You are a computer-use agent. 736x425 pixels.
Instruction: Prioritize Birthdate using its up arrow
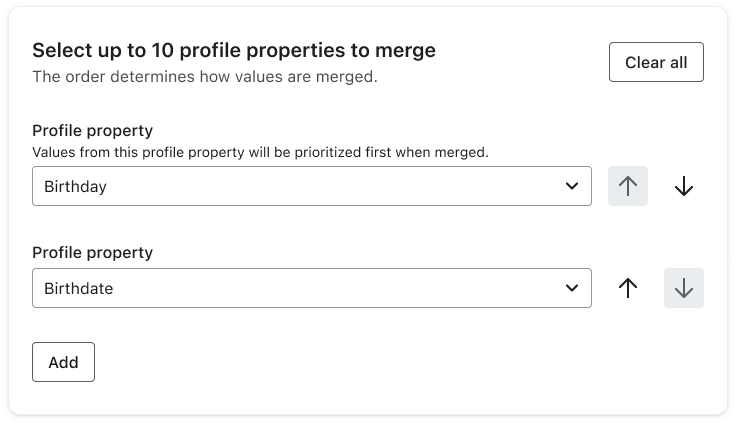(x=628, y=288)
